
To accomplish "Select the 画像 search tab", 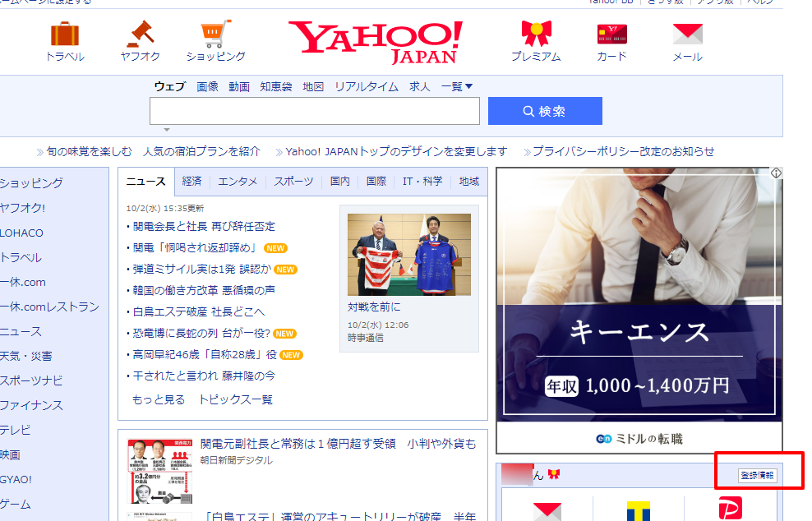I will 207,86.
